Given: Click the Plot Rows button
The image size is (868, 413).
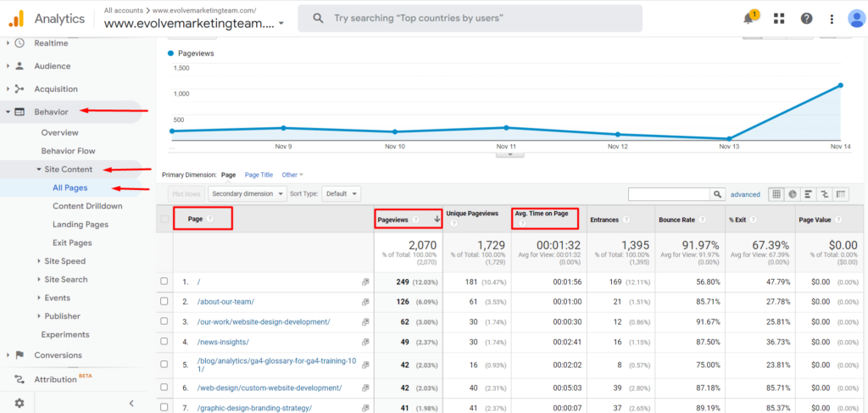Looking at the screenshot, I should point(186,193).
